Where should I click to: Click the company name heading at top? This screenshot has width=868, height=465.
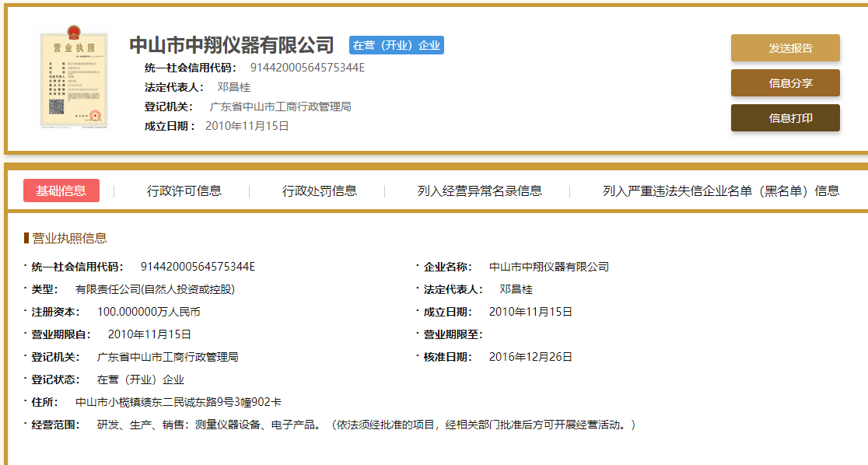pyautogui.click(x=231, y=45)
